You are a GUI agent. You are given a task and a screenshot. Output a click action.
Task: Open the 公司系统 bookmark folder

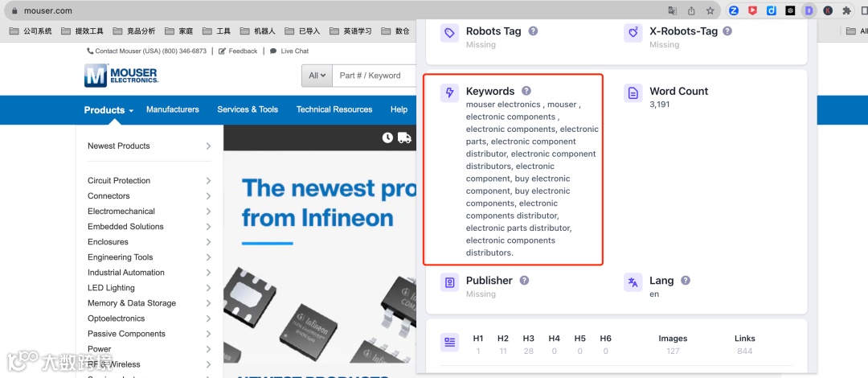pos(31,31)
